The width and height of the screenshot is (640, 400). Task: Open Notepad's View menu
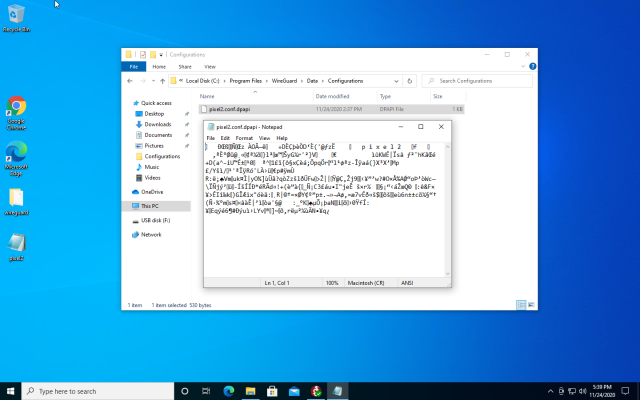[264, 138]
